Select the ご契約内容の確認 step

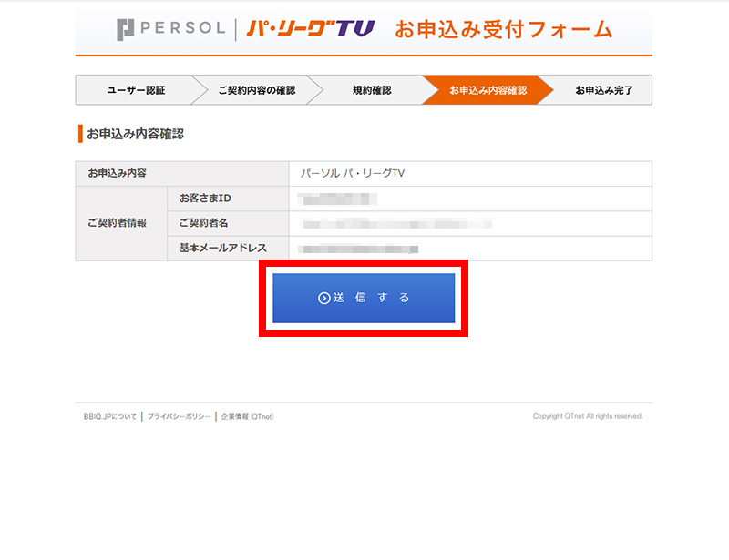click(x=257, y=90)
